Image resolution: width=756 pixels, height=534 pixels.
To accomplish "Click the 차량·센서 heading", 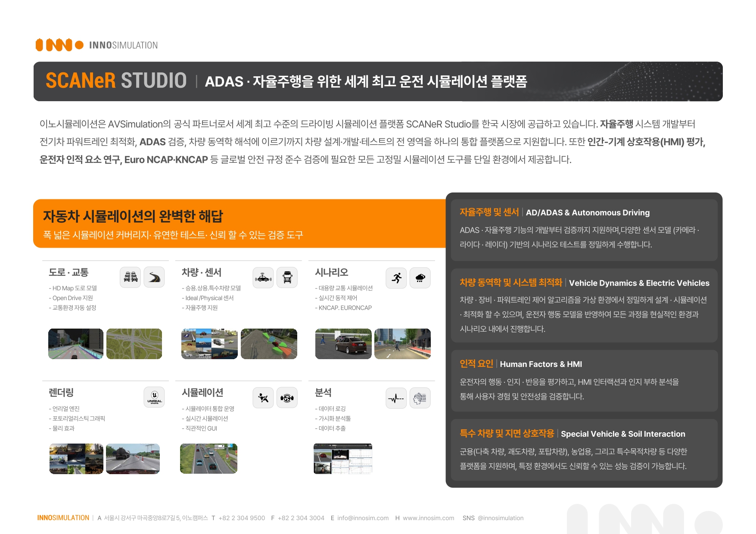I will (x=202, y=272).
